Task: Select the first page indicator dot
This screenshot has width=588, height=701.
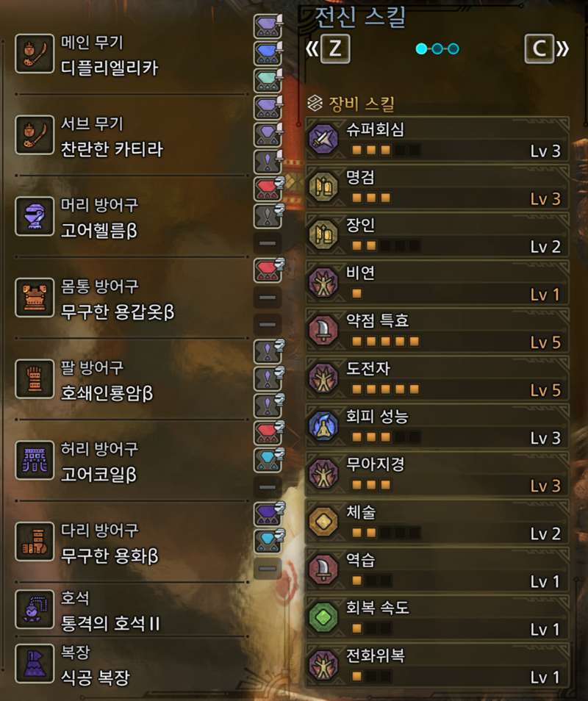Action: [x=421, y=48]
